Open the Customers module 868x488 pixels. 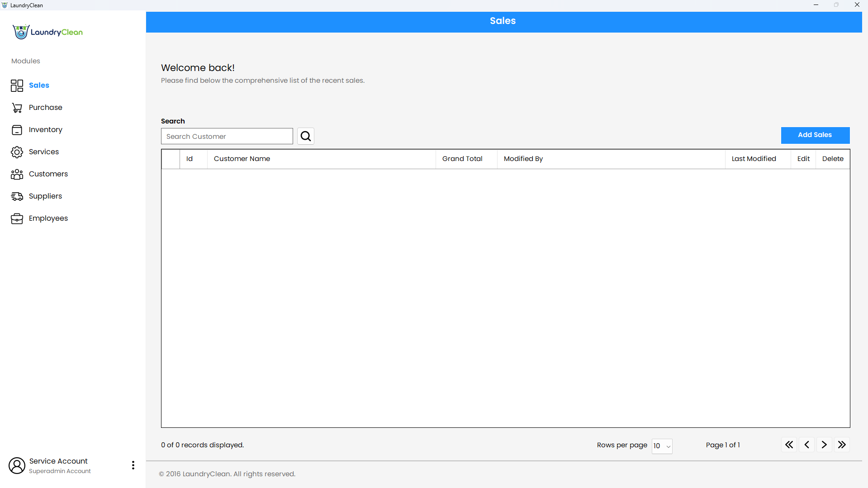[x=48, y=174]
